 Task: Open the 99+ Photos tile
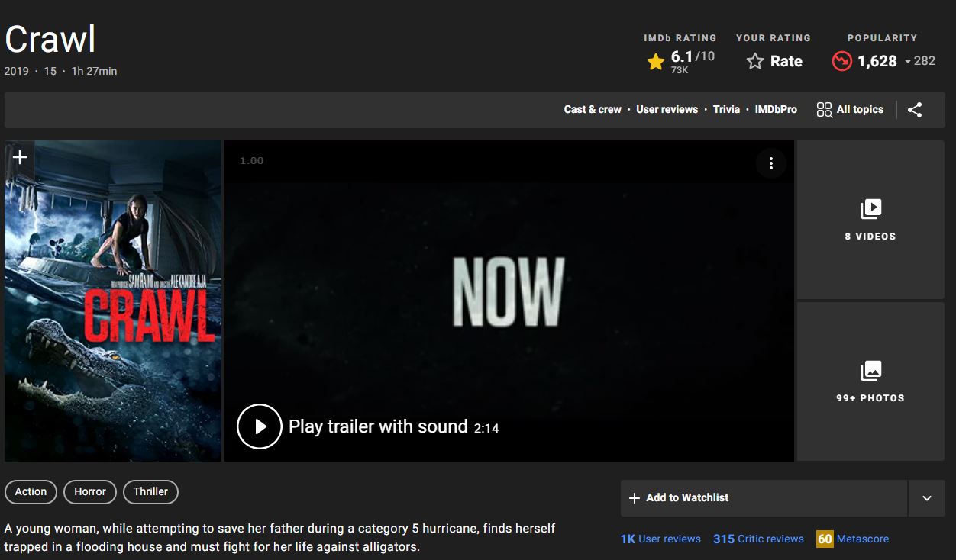coord(870,381)
